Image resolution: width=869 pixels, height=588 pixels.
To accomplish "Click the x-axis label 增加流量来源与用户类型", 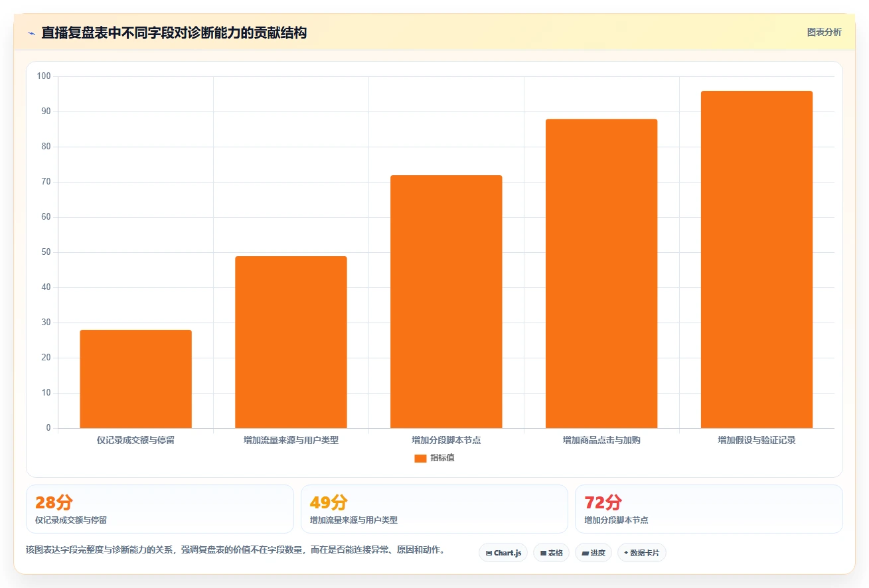I will point(291,440).
